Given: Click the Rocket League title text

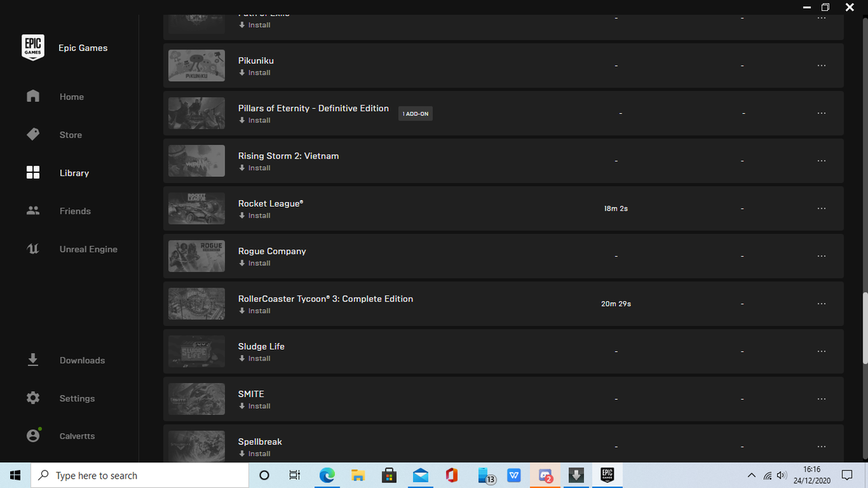Looking at the screenshot, I should point(271,203).
